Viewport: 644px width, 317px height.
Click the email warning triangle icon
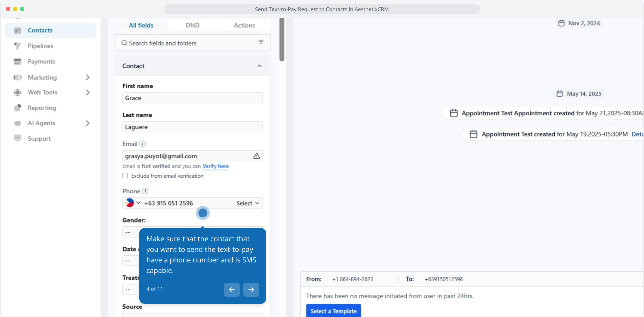pyautogui.click(x=256, y=156)
